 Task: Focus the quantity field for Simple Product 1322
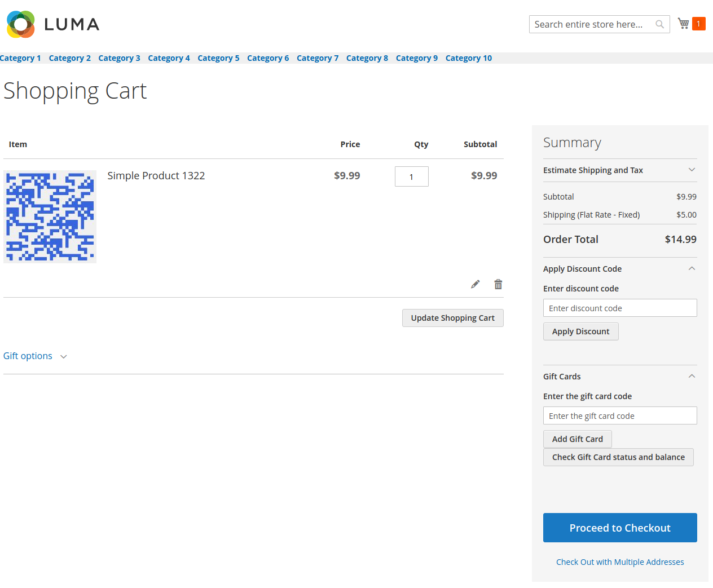412,176
